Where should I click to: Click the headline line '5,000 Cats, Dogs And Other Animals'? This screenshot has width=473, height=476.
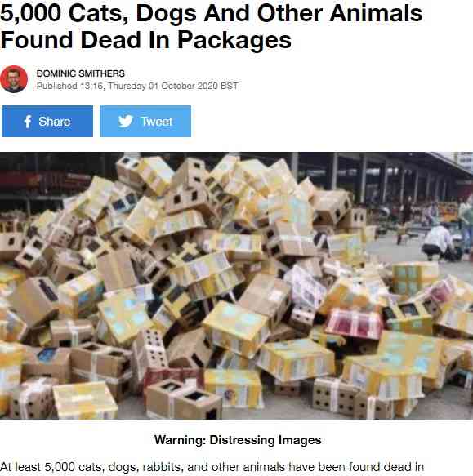(x=211, y=13)
